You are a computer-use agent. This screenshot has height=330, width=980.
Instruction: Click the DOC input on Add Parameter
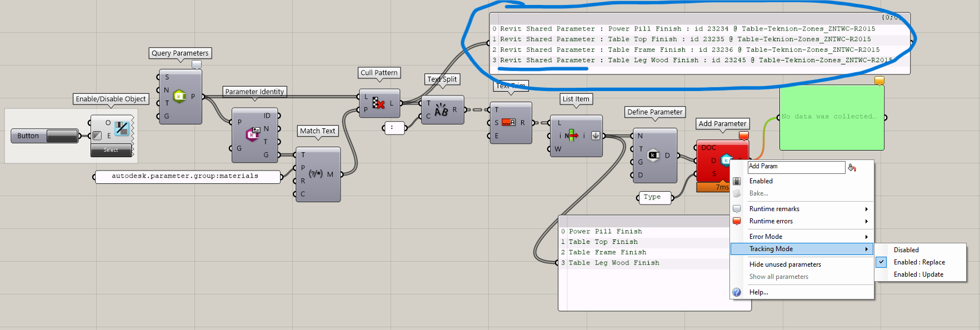708,148
